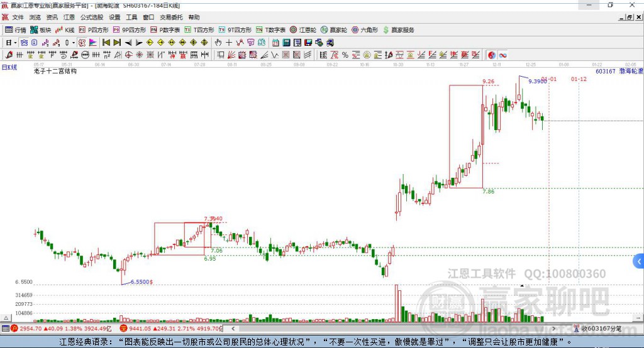Click the 9441.05 index status entry
Image resolution: width=644 pixels, height=348 pixels.
tap(171, 329)
